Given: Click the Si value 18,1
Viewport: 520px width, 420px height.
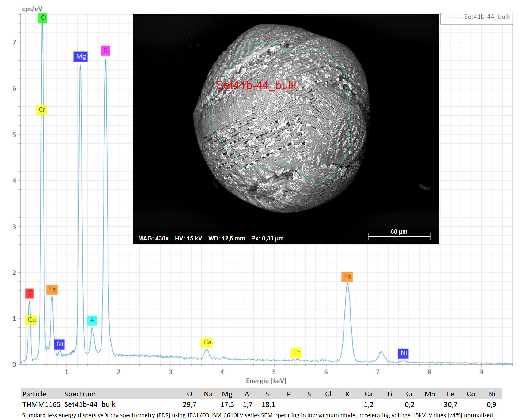Looking at the screenshot, I should 268,404.
